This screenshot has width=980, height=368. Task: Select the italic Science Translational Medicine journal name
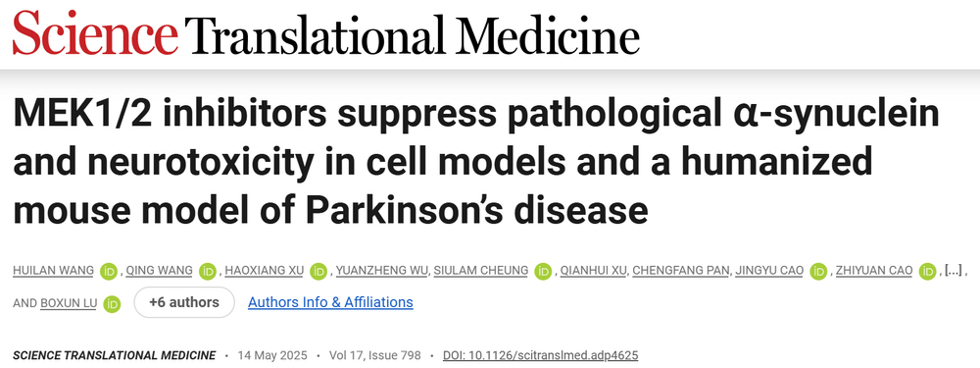(x=115, y=355)
